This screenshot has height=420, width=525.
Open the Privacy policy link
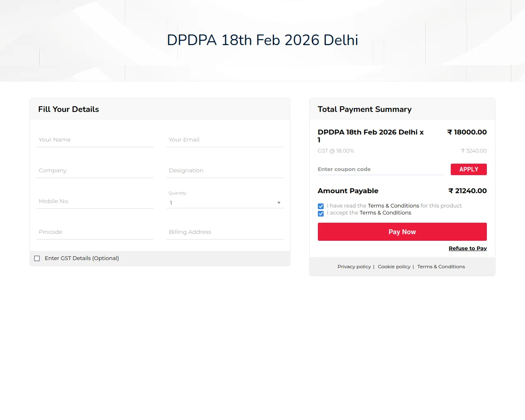click(354, 267)
